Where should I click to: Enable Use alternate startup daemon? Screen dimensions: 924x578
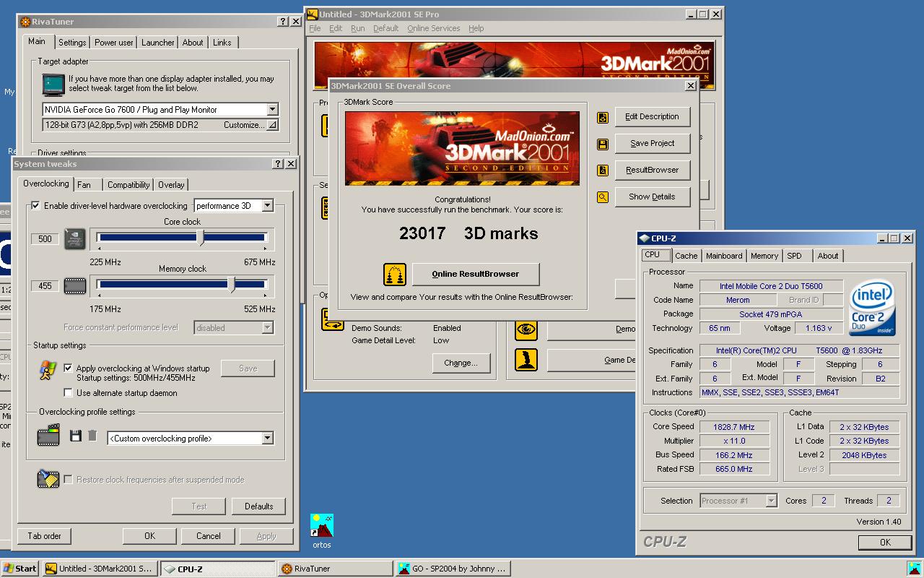[x=69, y=393]
